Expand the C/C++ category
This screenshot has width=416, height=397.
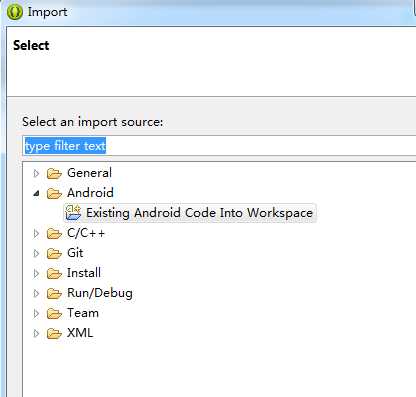36,233
